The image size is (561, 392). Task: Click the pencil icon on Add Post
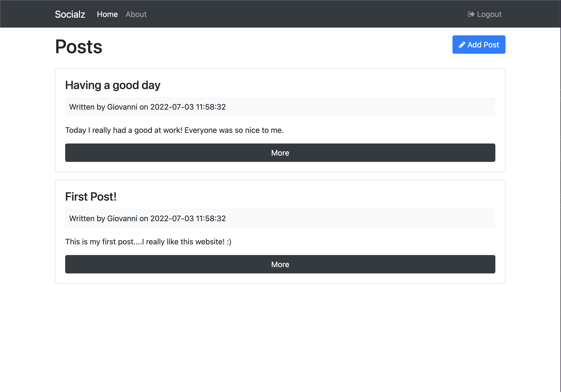coord(461,45)
